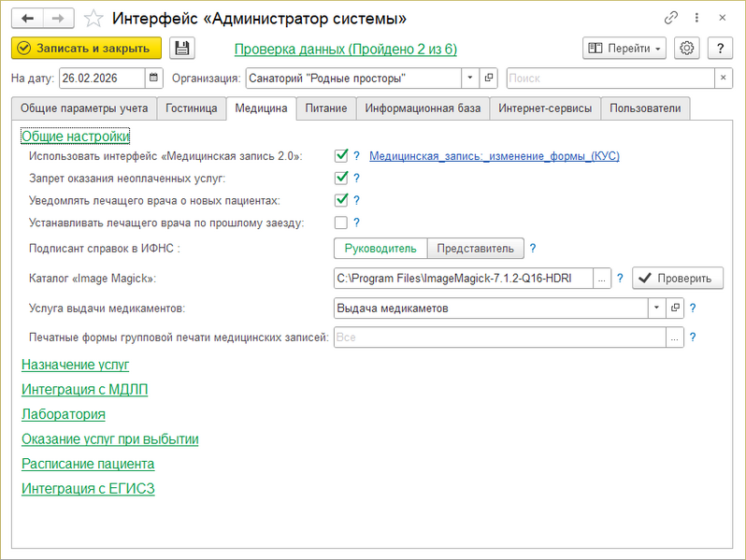This screenshot has width=746, height=560.
Task: Expand the Назначение услуг section
Action: coord(75,365)
